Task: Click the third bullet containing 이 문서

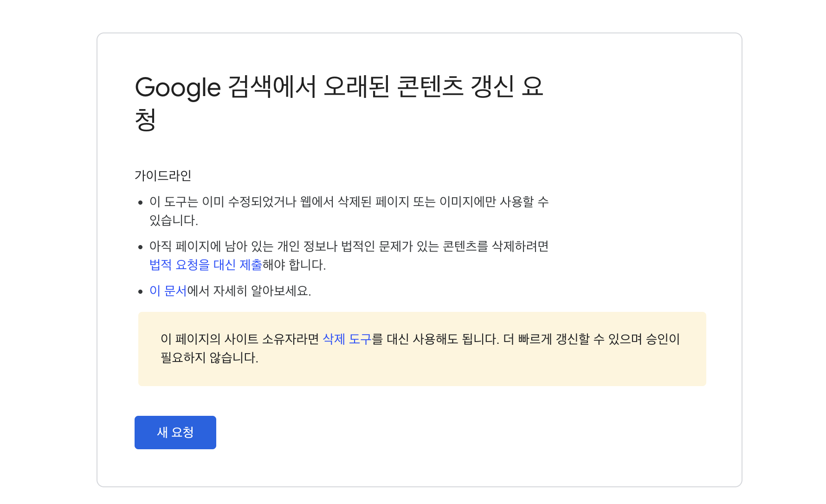Action: [231, 291]
